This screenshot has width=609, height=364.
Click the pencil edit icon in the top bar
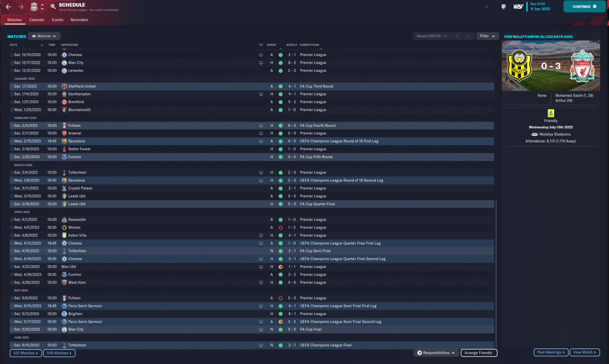[x=486, y=7]
